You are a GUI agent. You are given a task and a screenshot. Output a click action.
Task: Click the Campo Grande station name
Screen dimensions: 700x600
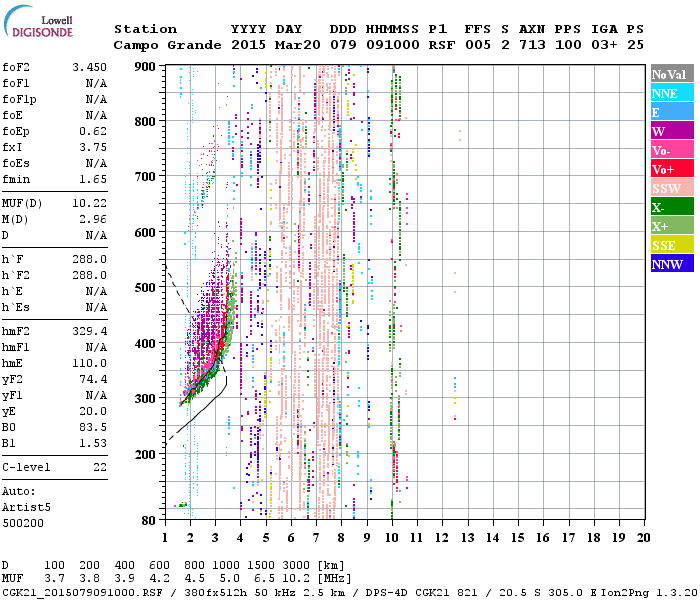coord(167,45)
